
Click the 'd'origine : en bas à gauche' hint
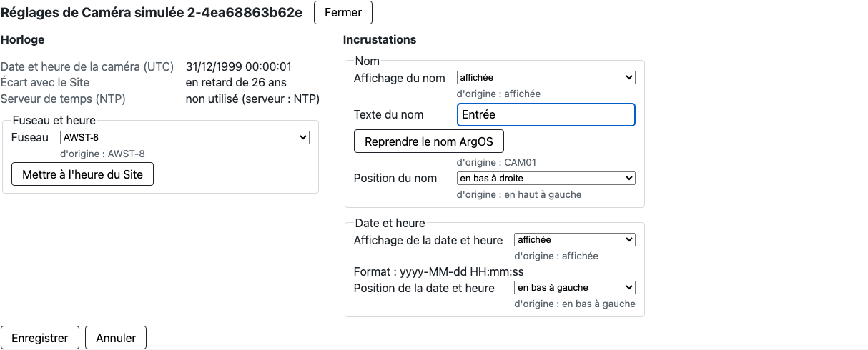coord(575,304)
